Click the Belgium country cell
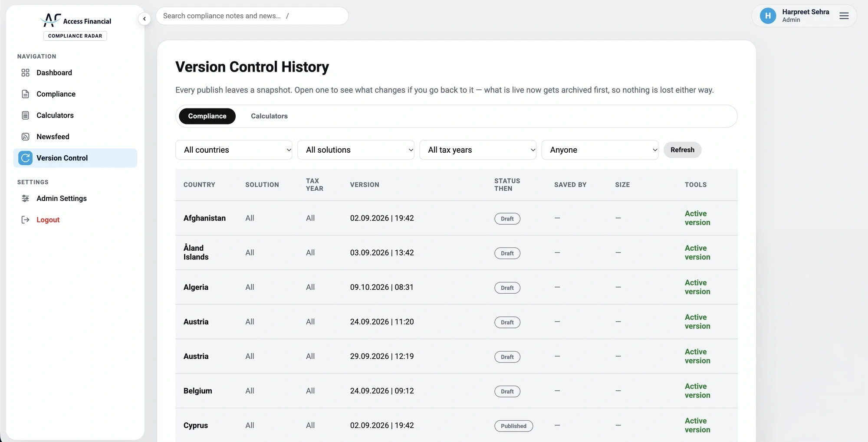Image resolution: width=868 pixels, height=442 pixels. [198, 390]
